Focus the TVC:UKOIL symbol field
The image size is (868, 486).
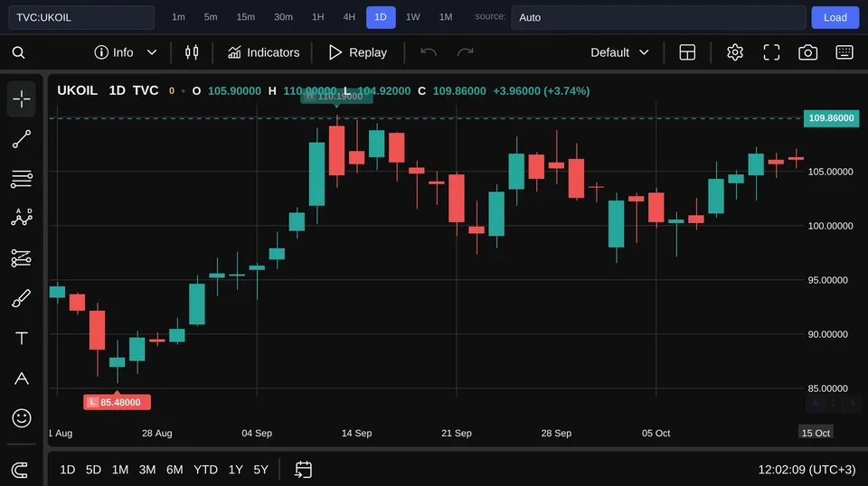(81, 17)
